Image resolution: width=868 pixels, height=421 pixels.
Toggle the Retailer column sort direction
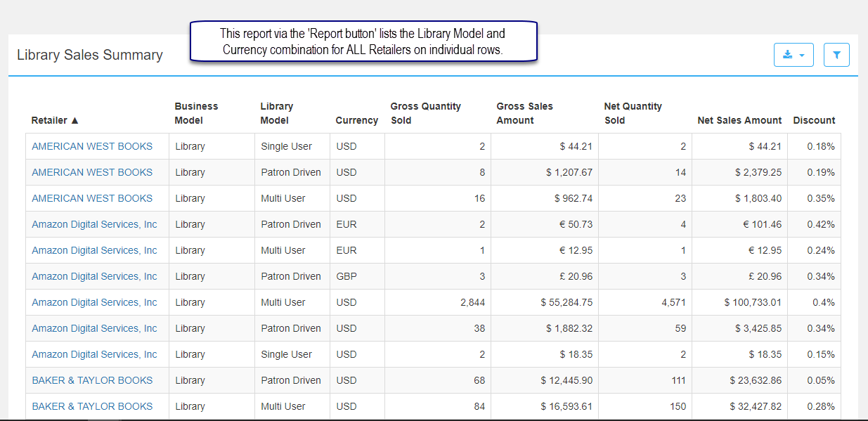coord(55,119)
